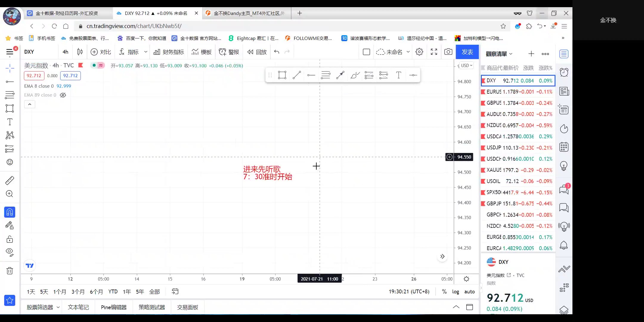The image size is (644, 322).
Task: Open chart settings gear in top toolbar
Action: pyautogui.click(x=419, y=52)
